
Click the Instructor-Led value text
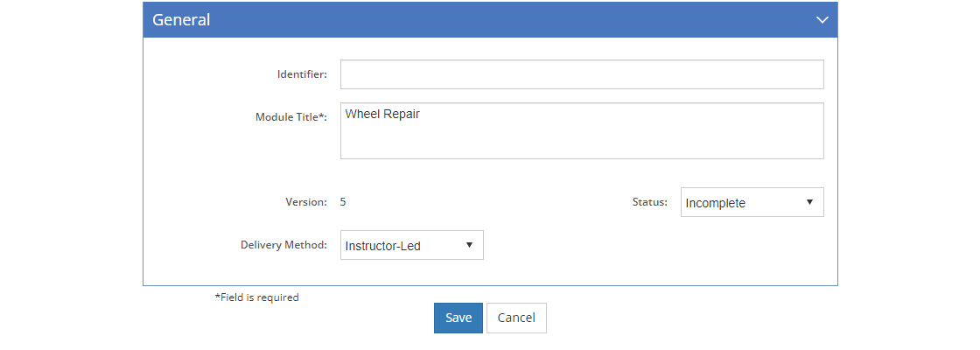click(x=383, y=246)
